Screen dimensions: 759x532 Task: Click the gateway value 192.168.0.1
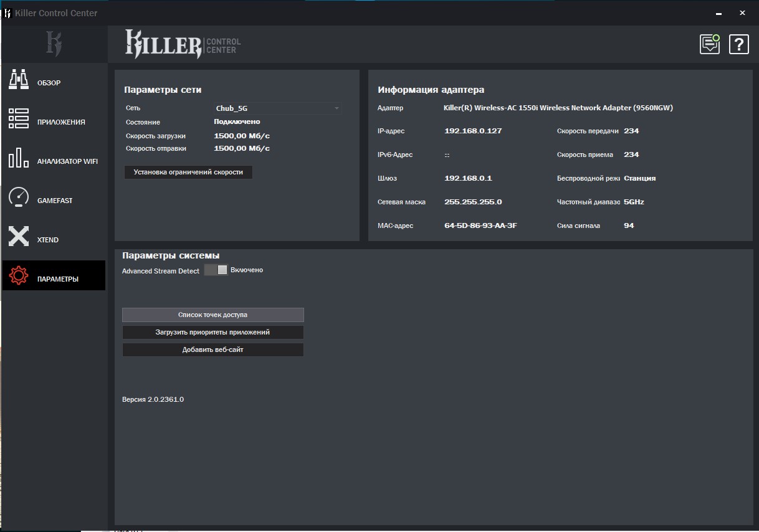468,178
